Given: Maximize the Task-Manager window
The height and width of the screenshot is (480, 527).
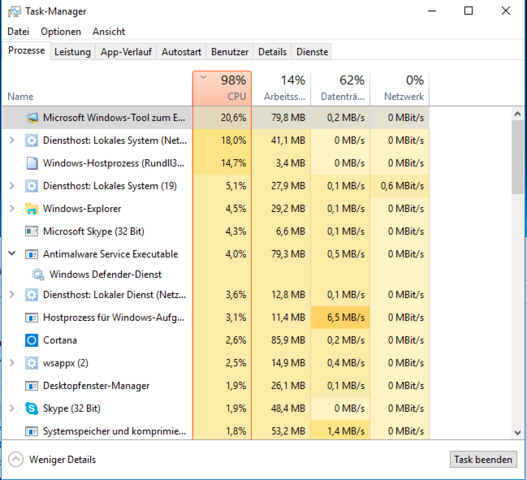Looking at the screenshot, I should click(x=469, y=11).
